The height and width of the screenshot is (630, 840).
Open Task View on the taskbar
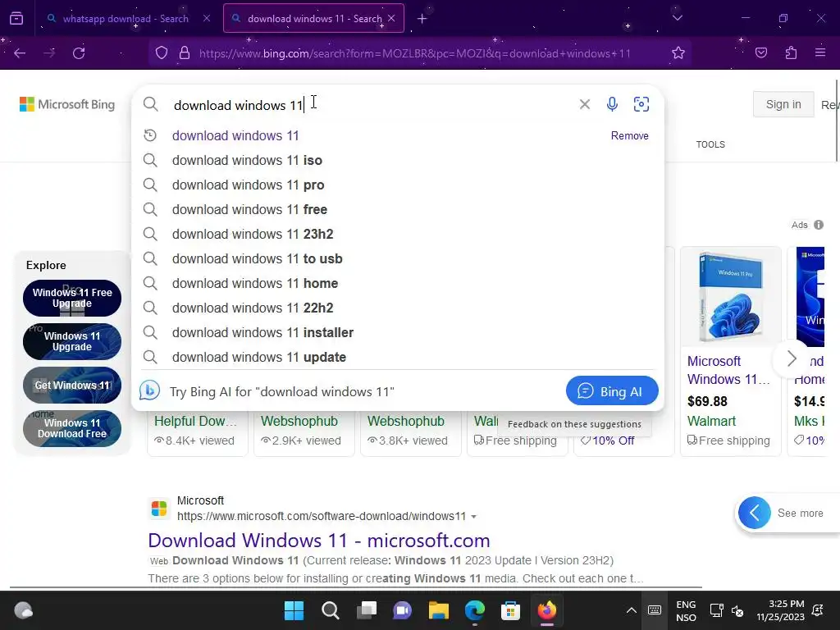coord(367,610)
